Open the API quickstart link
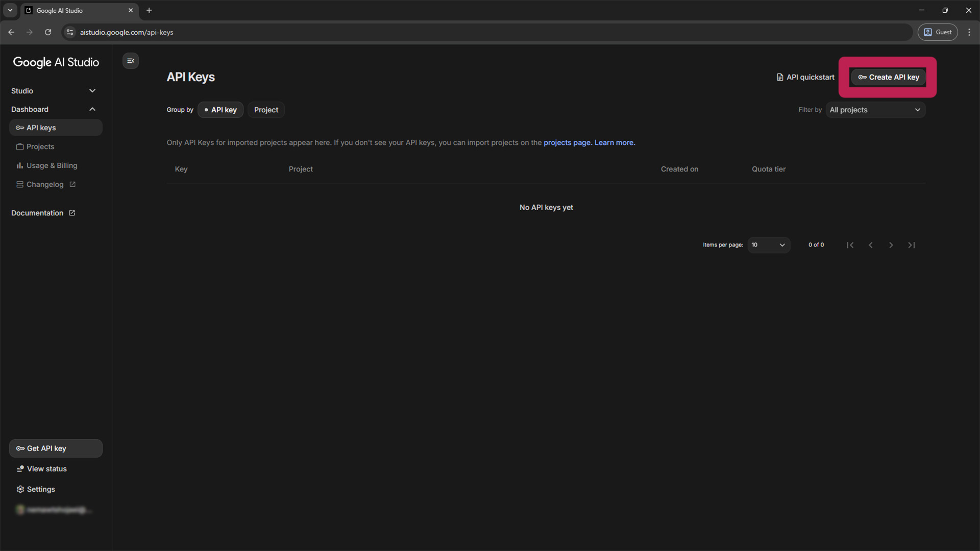Viewport: 980px width, 551px height. click(x=805, y=77)
